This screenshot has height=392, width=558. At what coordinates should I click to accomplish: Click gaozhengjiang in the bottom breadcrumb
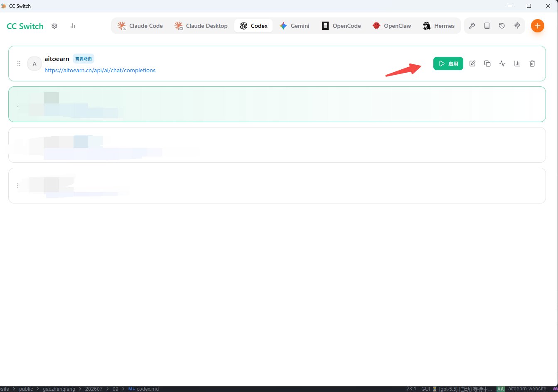[x=59, y=389]
